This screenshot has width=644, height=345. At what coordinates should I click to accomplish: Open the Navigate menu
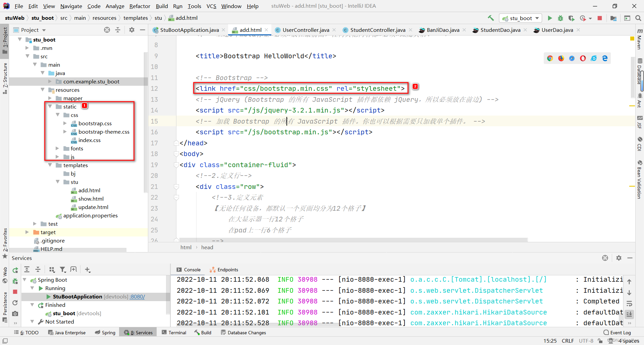tap(71, 6)
